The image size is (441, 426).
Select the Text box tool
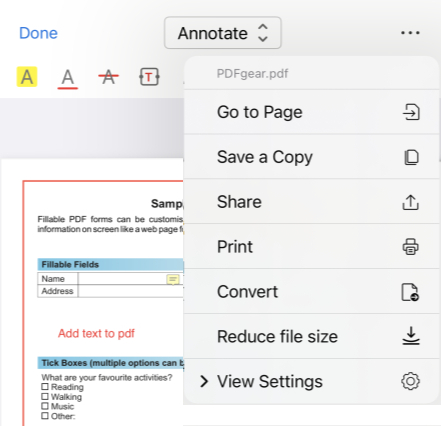pyautogui.click(x=149, y=77)
